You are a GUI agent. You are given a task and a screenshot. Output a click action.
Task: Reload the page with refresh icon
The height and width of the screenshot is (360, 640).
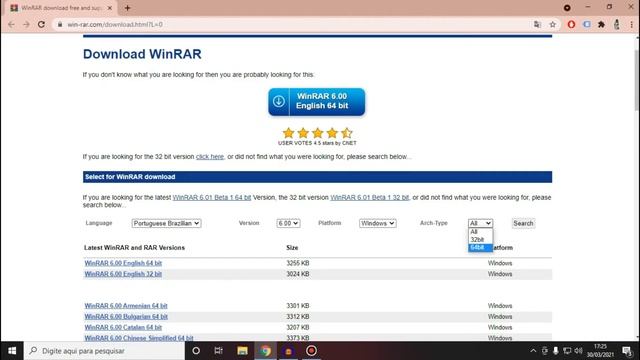coord(41,24)
